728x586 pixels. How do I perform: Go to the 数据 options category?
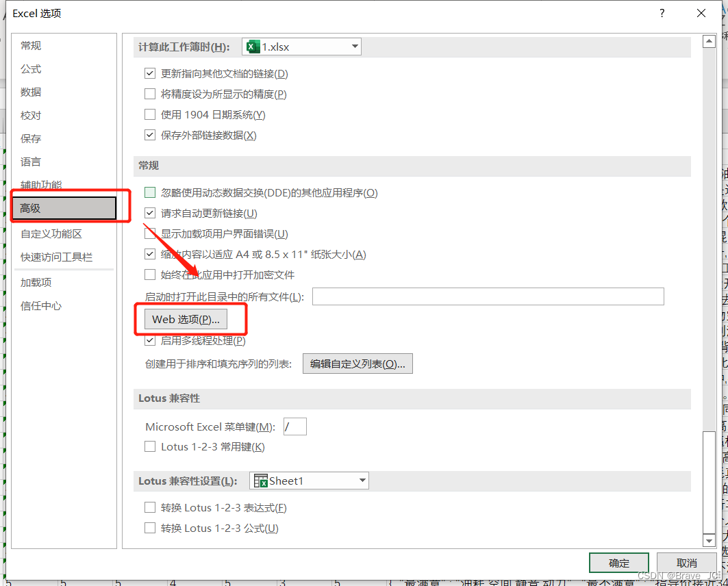(31, 92)
